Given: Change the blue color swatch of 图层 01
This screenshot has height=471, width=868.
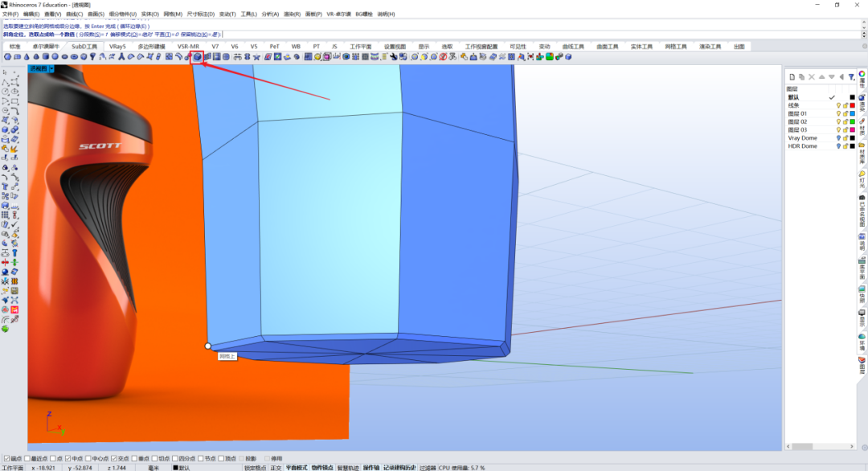Looking at the screenshot, I should (853, 113).
